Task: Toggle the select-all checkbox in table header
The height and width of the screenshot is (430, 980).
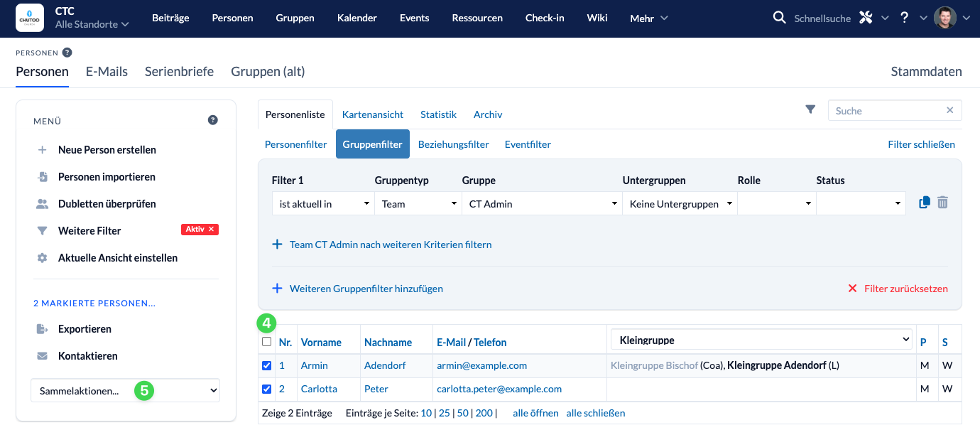Action: [x=266, y=342]
